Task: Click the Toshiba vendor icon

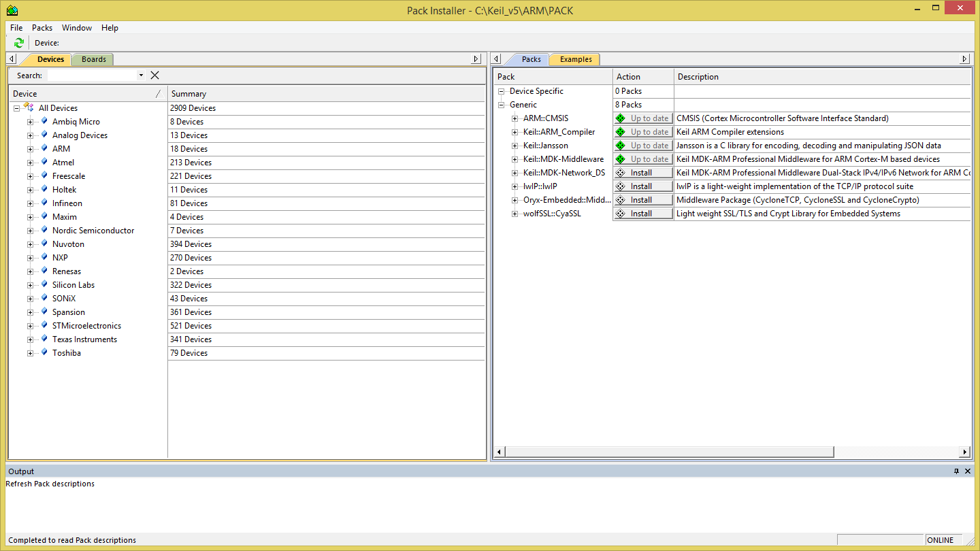Action: 45,352
